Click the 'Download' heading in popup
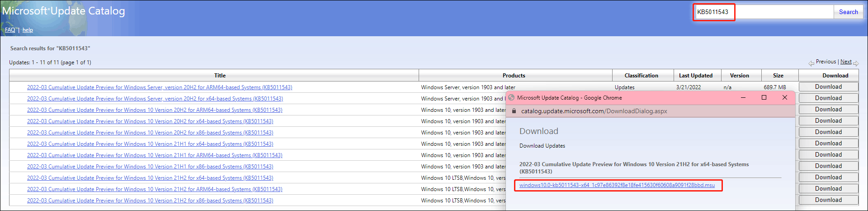868x211 pixels. (539, 131)
